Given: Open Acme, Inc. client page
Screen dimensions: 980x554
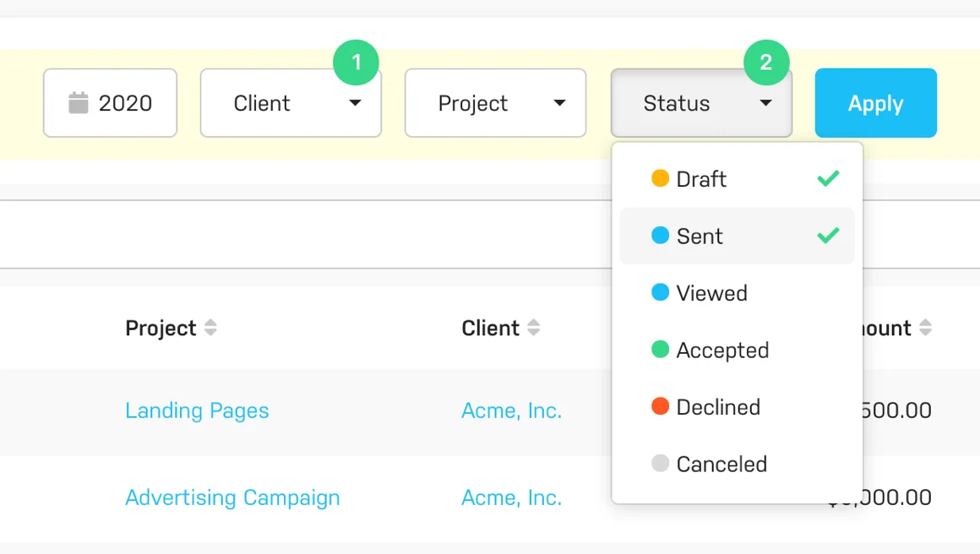Looking at the screenshot, I should (511, 410).
